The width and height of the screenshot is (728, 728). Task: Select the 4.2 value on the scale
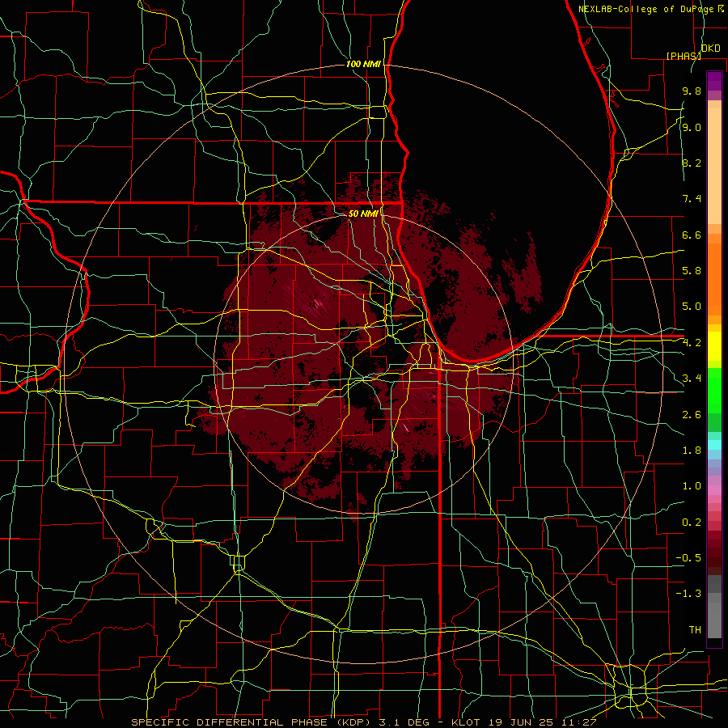coord(692,343)
